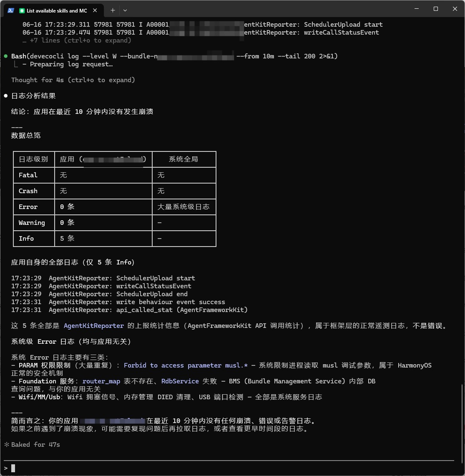The height and width of the screenshot is (476, 465).
Task: Click the asterisk icon before 'Baked for 47s'
Action: [x=6, y=444]
